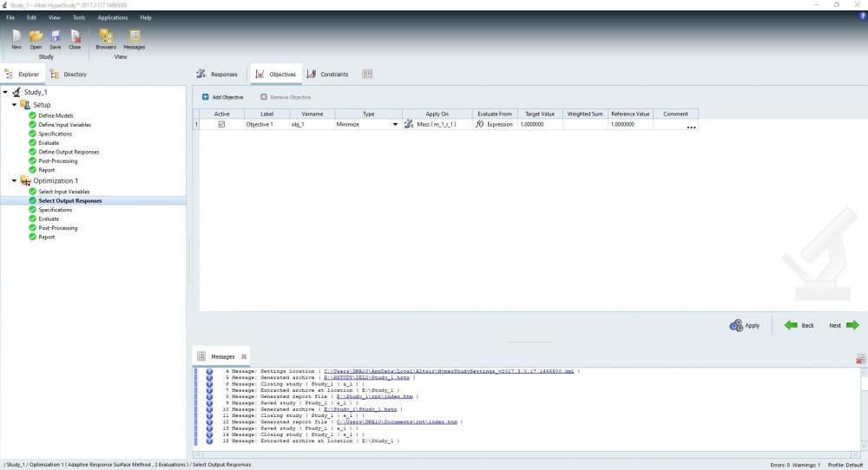Open the Applications menu

point(112,17)
